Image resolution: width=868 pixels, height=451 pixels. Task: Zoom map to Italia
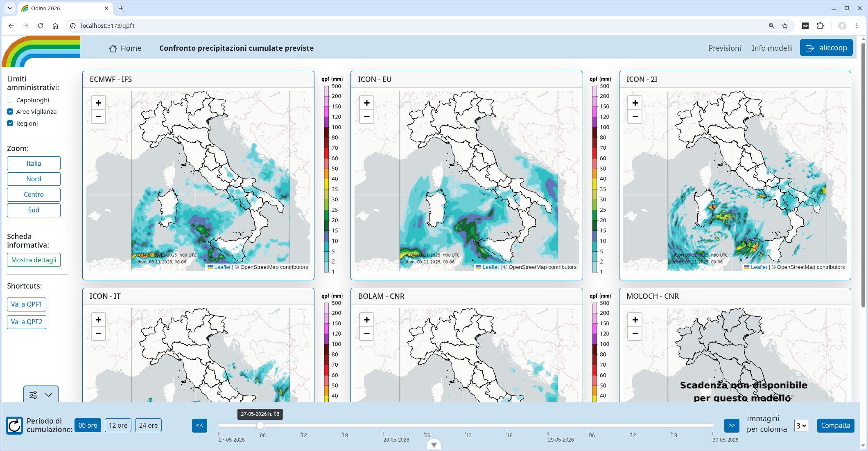pos(34,163)
